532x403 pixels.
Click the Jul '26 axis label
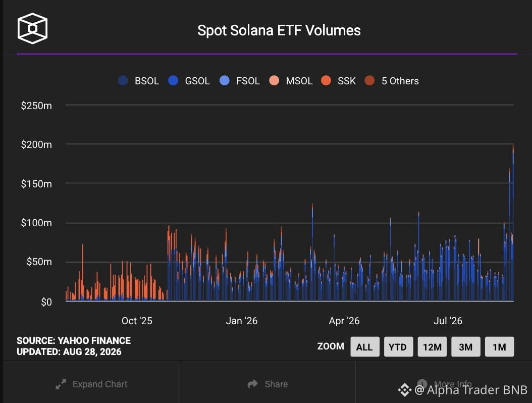[x=448, y=321]
